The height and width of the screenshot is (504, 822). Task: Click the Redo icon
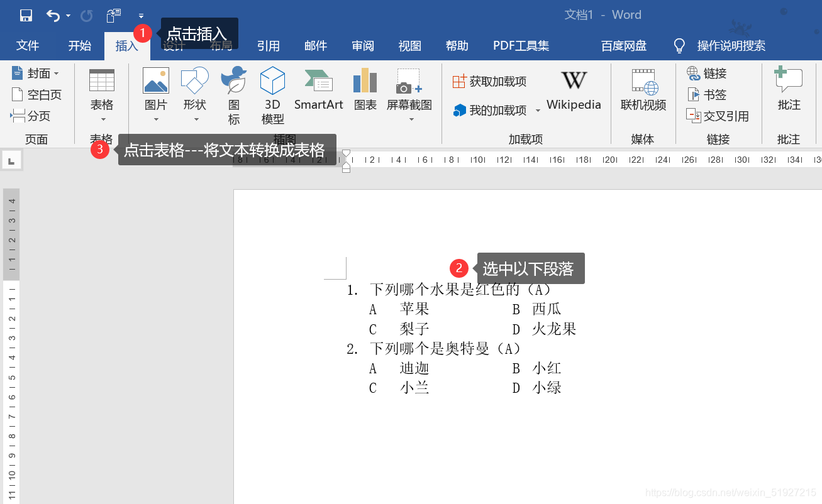click(x=87, y=16)
